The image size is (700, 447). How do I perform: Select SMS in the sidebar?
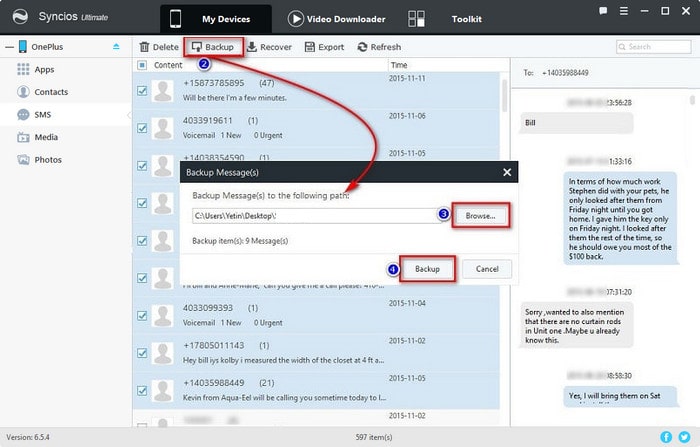pos(66,114)
